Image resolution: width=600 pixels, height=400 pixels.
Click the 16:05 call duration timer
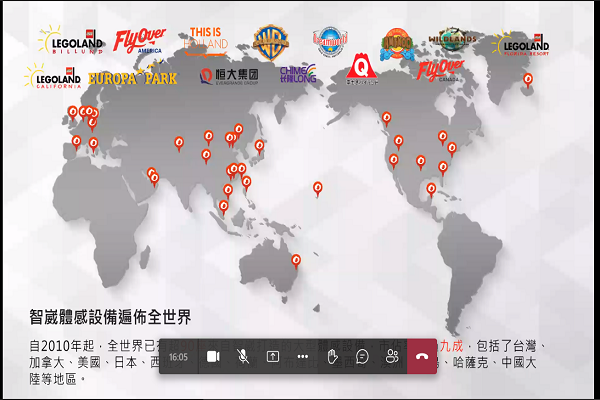point(178,357)
